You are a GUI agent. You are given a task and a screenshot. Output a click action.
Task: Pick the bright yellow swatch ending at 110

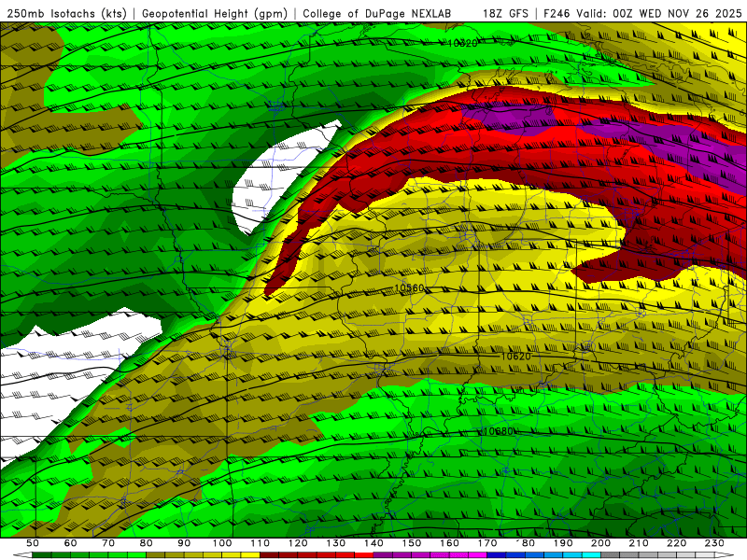point(250,554)
